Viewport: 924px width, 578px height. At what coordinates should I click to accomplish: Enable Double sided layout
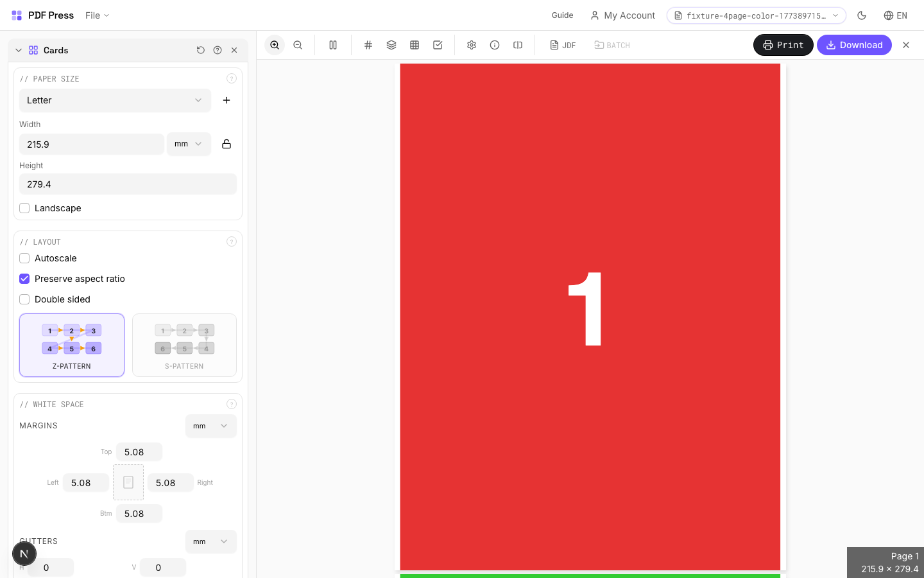click(24, 299)
